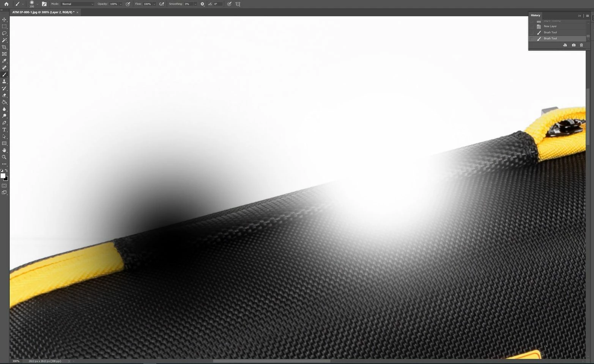Viewport: 594px width, 364px height.
Task: Delete current history state
Action: click(581, 45)
